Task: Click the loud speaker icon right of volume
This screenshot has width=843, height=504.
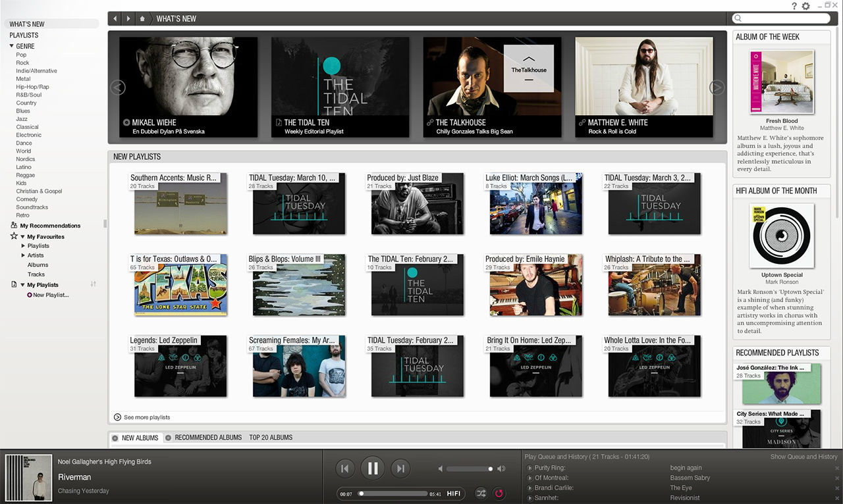Action: [x=501, y=468]
